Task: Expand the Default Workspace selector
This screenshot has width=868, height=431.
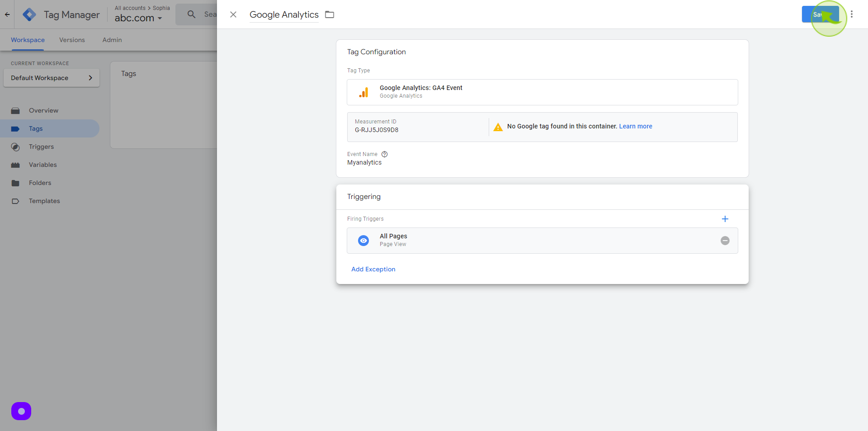Action: (52, 78)
